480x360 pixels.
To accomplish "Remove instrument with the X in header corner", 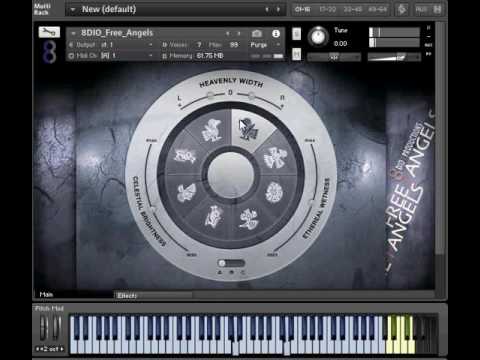I will click(x=429, y=27).
